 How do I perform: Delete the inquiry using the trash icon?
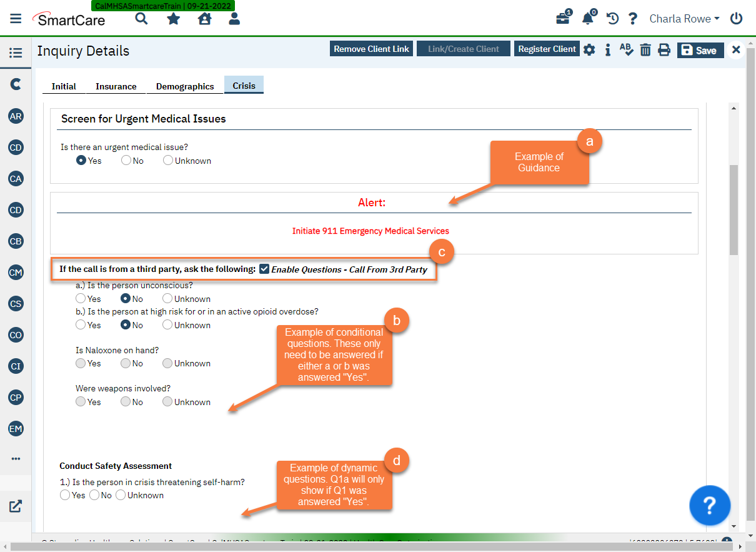(x=645, y=49)
